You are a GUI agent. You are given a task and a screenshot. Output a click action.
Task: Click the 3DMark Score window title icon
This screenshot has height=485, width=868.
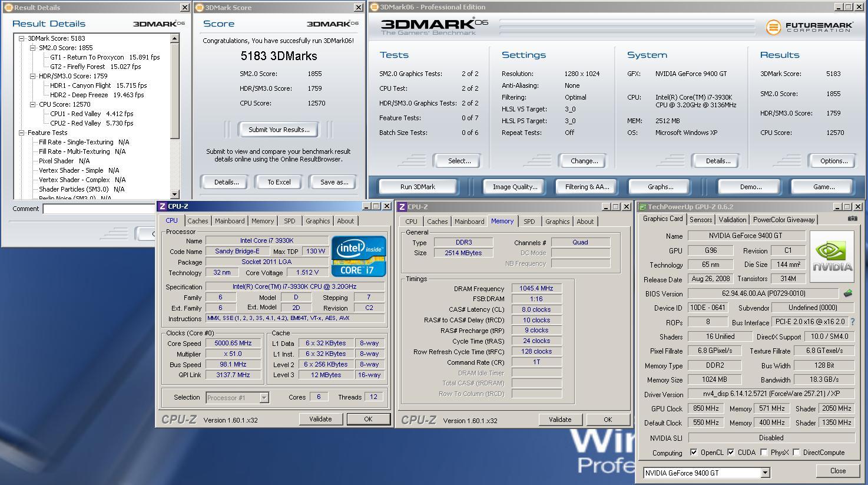tap(200, 8)
